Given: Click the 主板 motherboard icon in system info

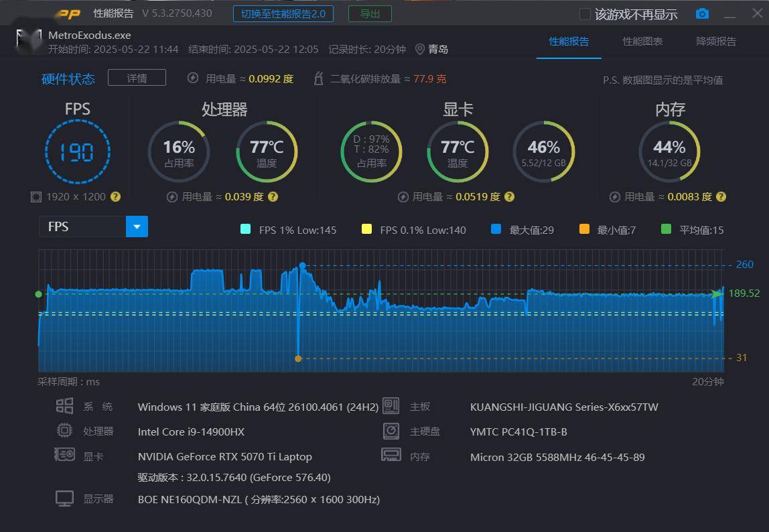Looking at the screenshot, I should (391, 406).
